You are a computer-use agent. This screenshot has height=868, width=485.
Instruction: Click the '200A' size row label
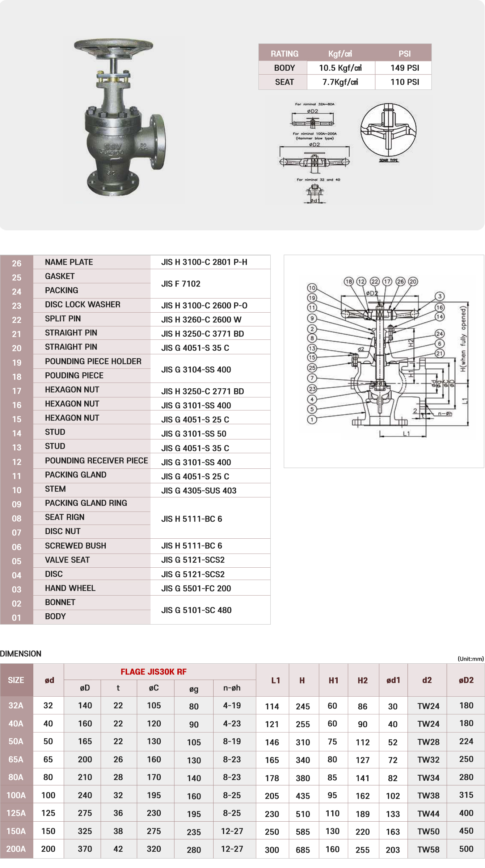coord(16,849)
